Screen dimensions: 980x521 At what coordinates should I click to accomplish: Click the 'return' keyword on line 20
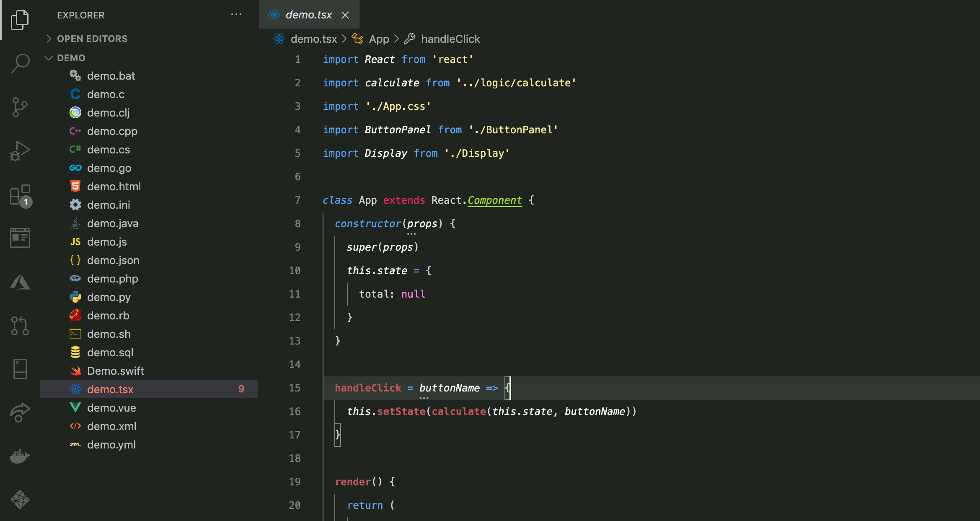tap(365, 505)
